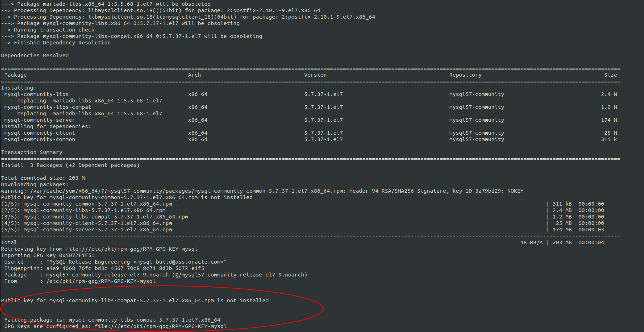Click the 'Dependencies Resolved' line

[35, 56]
